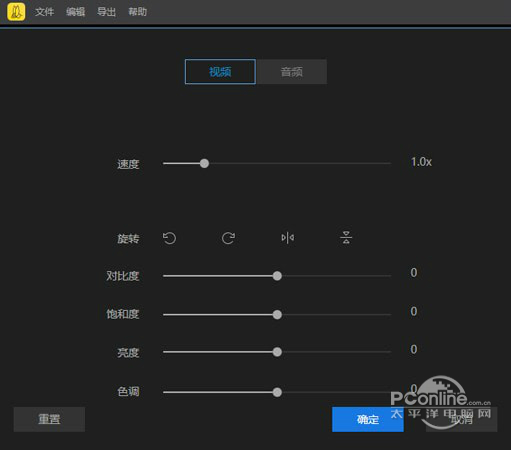Image resolution: width=511 pixels, height=450 pixels.
Task: Cancel with the 取消 button
Action: coord(462,419)
